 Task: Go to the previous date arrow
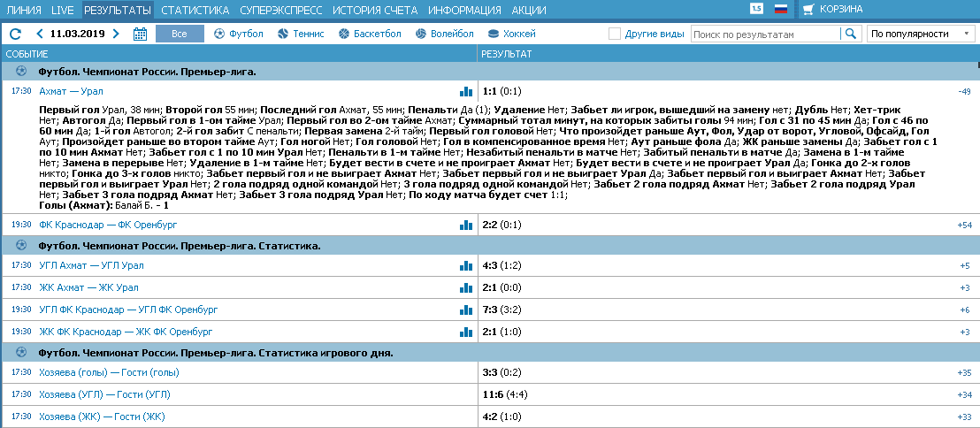[x=40, y=34]
